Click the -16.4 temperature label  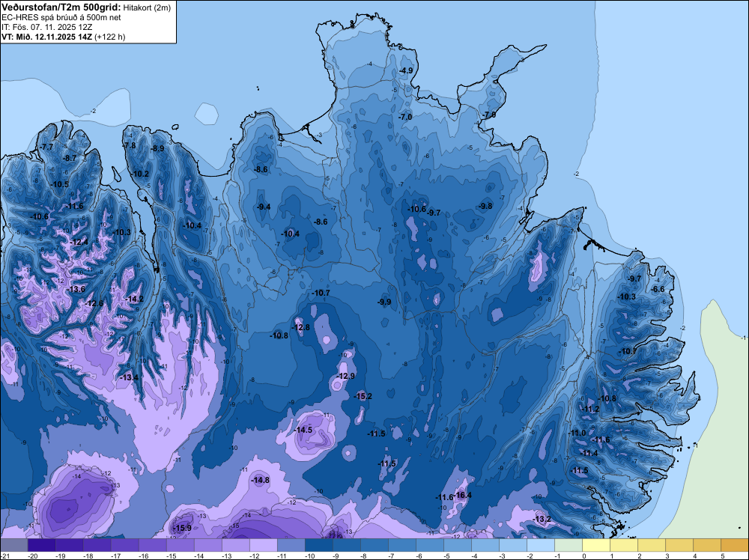coord(462,495)
